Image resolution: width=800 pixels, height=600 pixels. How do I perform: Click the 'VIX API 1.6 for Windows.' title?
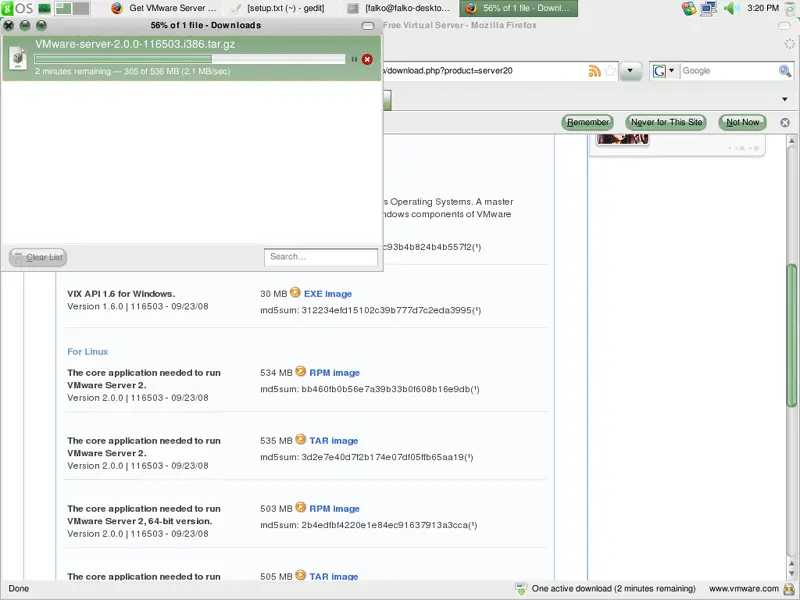point(121,294)
